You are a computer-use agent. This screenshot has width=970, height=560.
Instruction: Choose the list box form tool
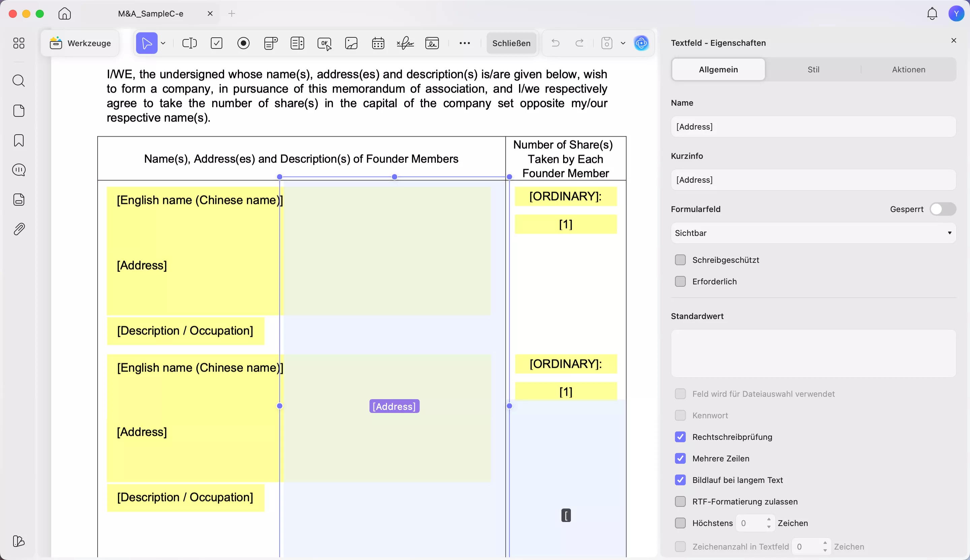[297, 43]
